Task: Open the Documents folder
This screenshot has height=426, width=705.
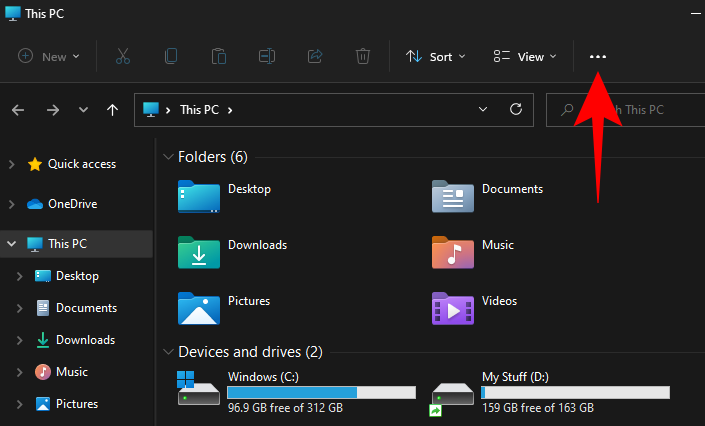Action: click(x=511, y=190)
